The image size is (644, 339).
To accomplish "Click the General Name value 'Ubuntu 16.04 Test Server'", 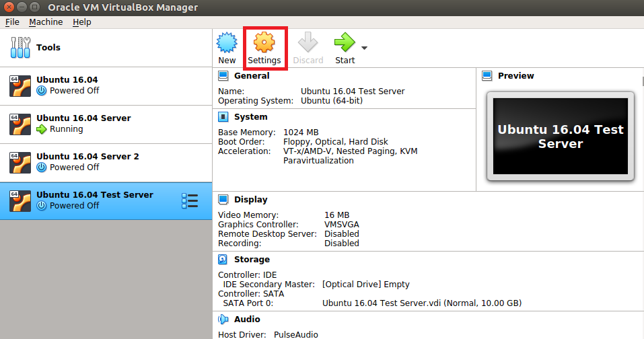I will click(x=353, y=91).
